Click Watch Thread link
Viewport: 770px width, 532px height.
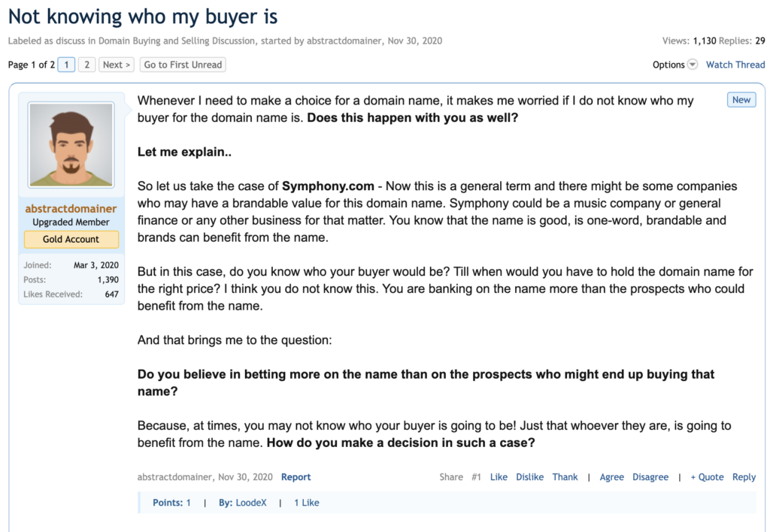(735, 65)
